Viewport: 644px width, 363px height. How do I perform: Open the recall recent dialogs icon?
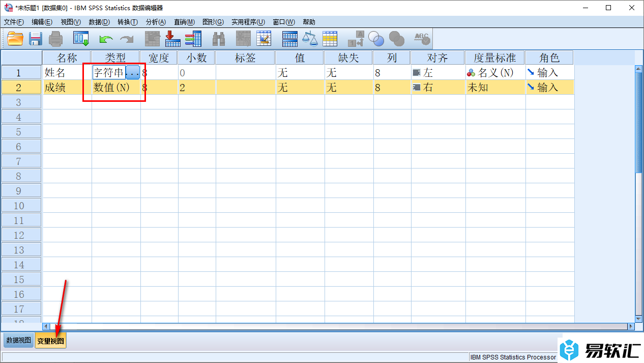(81, 39)
